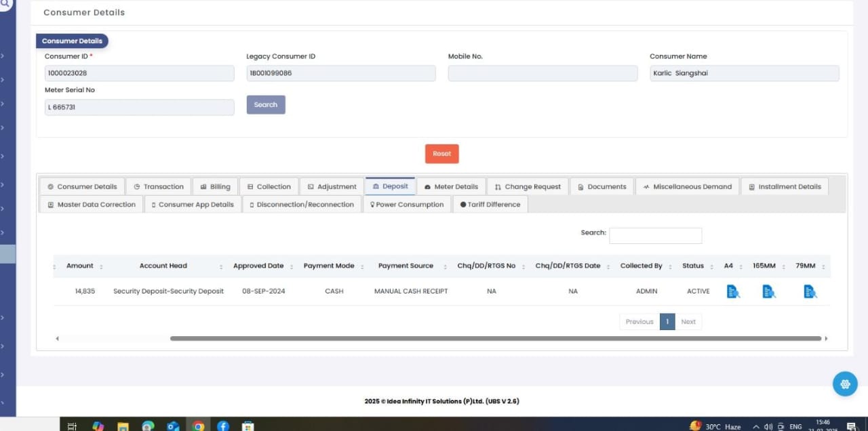The width and height of the screenshot is (868, 431).
Task: Focus the table Search box
Action: pos(656,236)
